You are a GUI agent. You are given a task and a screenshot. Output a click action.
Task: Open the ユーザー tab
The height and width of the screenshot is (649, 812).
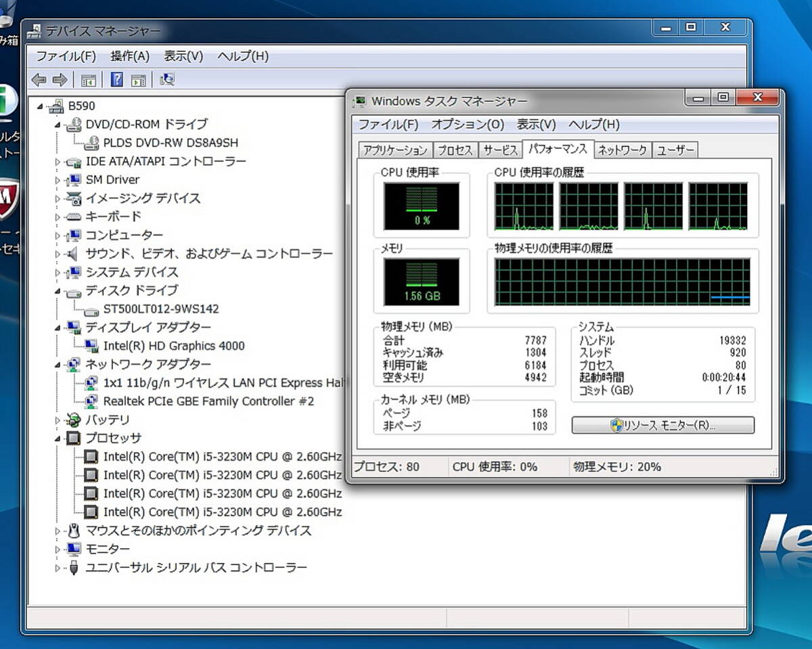pos(675,150)
